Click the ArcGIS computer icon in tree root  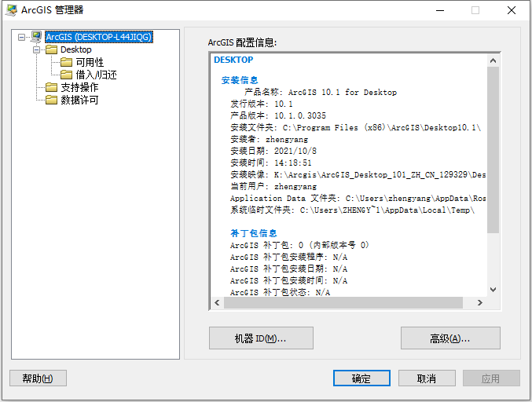tap(36, 37)
